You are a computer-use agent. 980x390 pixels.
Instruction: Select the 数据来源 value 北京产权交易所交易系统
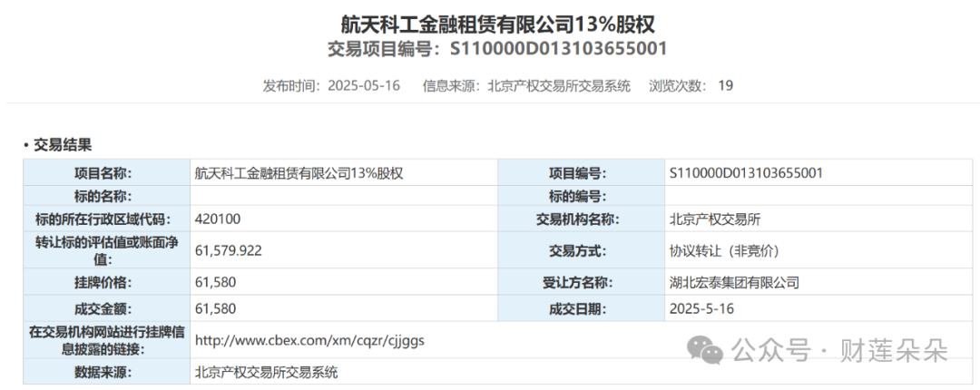tap(266, 373)
